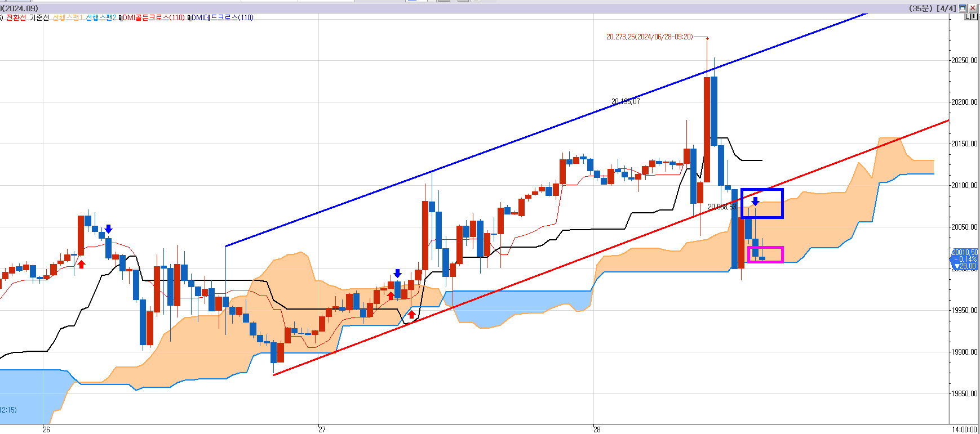Close the chart pane with the red X
Screen dimensions: 980x434
tap(973, 8)
